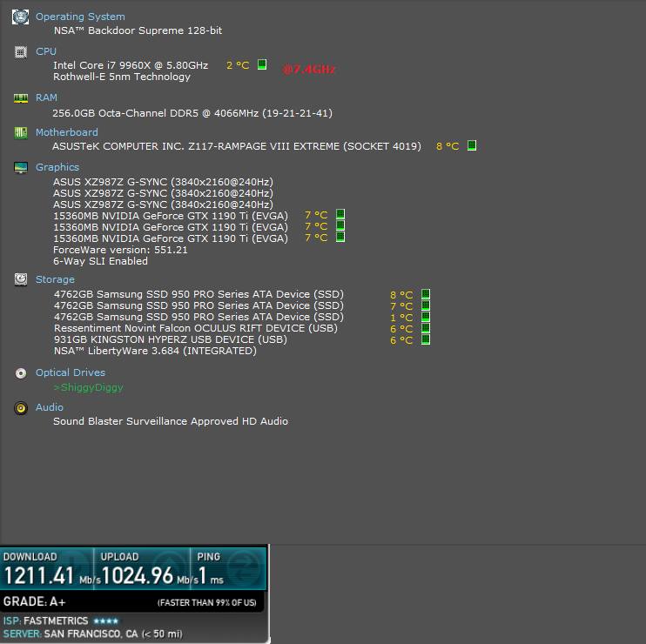Click 256.0GB Octa-Channel DDR5 text
The height and width of the screenshot is (644, 646).
192,113
